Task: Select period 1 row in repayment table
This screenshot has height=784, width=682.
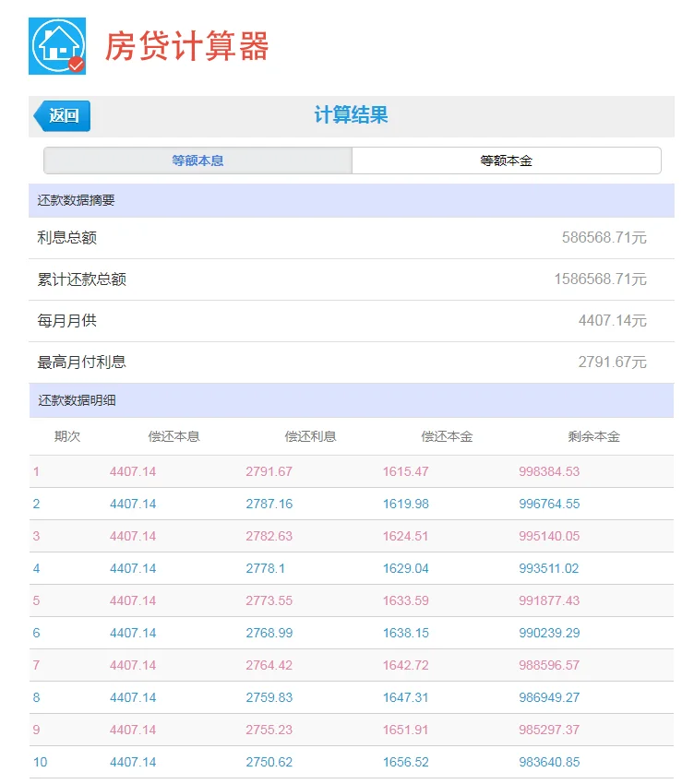Action: coord(351,471)
